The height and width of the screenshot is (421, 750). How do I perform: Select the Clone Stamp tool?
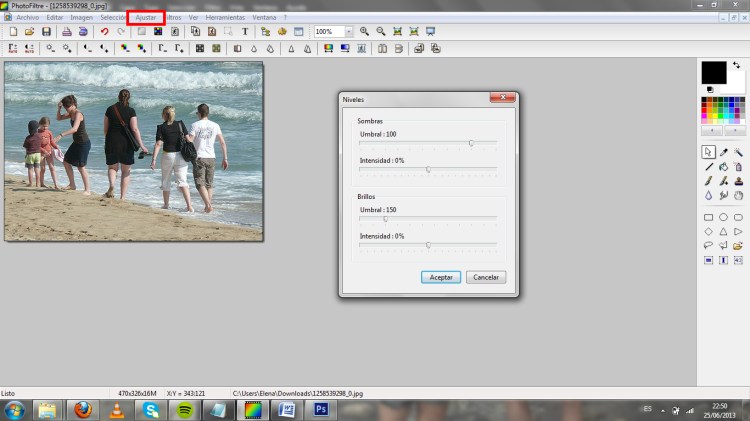click(738, 182)
